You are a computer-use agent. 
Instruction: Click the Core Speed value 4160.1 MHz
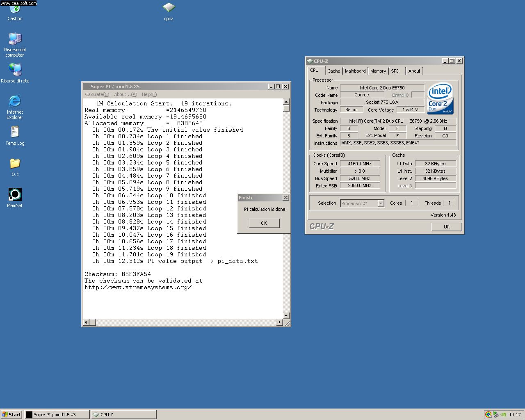tap(360, 164)
